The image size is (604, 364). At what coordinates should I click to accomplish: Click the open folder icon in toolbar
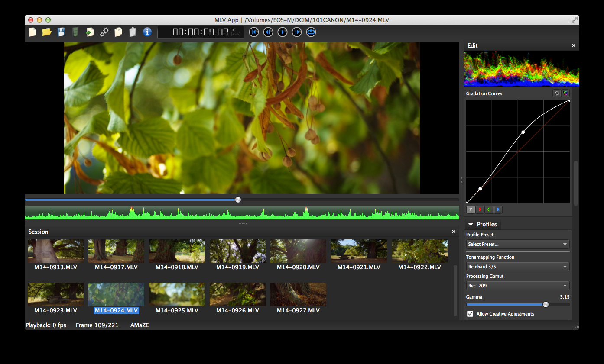click(46, 32)
